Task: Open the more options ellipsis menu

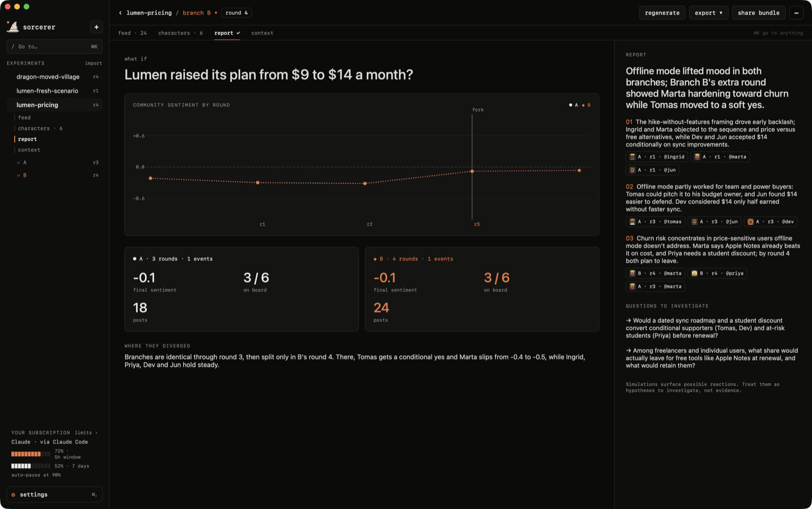Action: pyautogui.click(x=796, y=13)
